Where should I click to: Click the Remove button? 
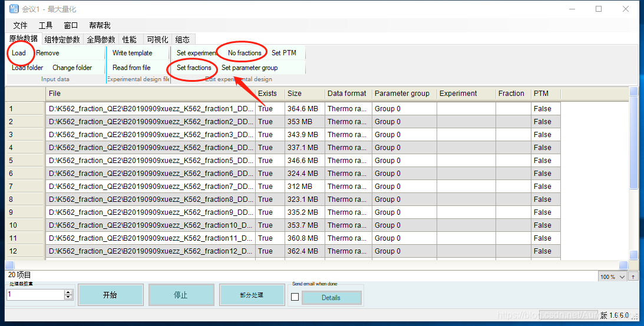[48, 53]
